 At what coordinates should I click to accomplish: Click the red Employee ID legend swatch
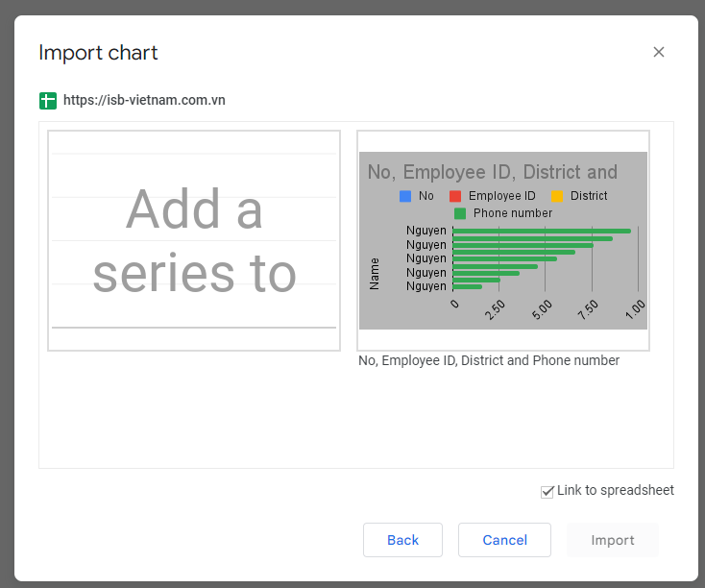455,196
